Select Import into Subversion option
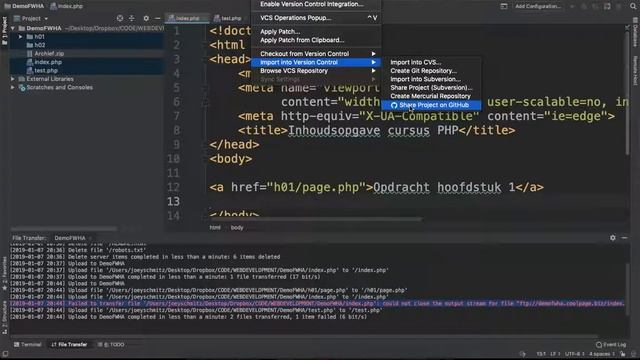 point(425,79)
